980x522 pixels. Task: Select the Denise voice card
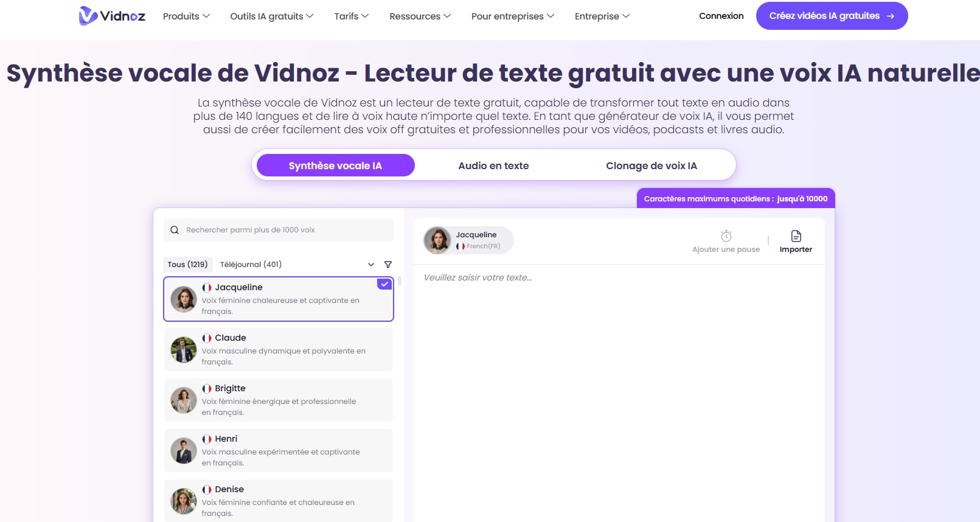[x=279, y=501]
